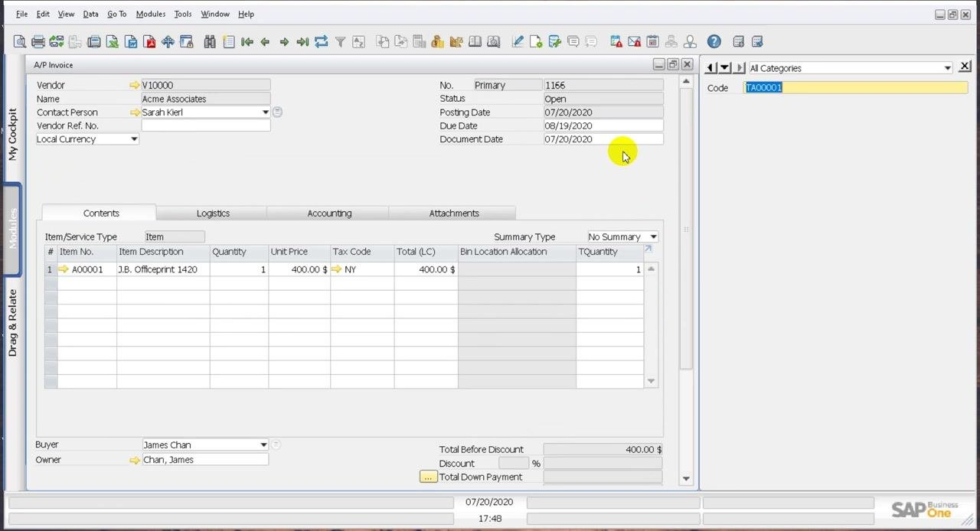Image resolution: width=980 pixels, height=531 pixels.
Task: Follow Owner Chan, James link arrow
Action: (x=135, y=460)
